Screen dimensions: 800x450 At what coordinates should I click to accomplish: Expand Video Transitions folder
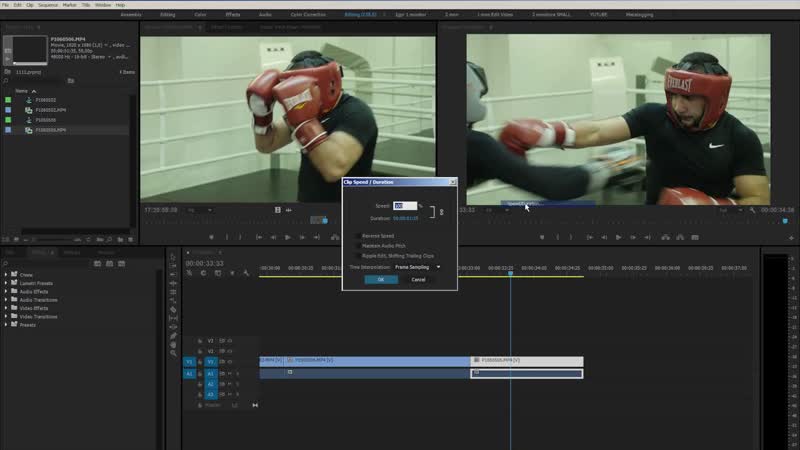point(6,316)
